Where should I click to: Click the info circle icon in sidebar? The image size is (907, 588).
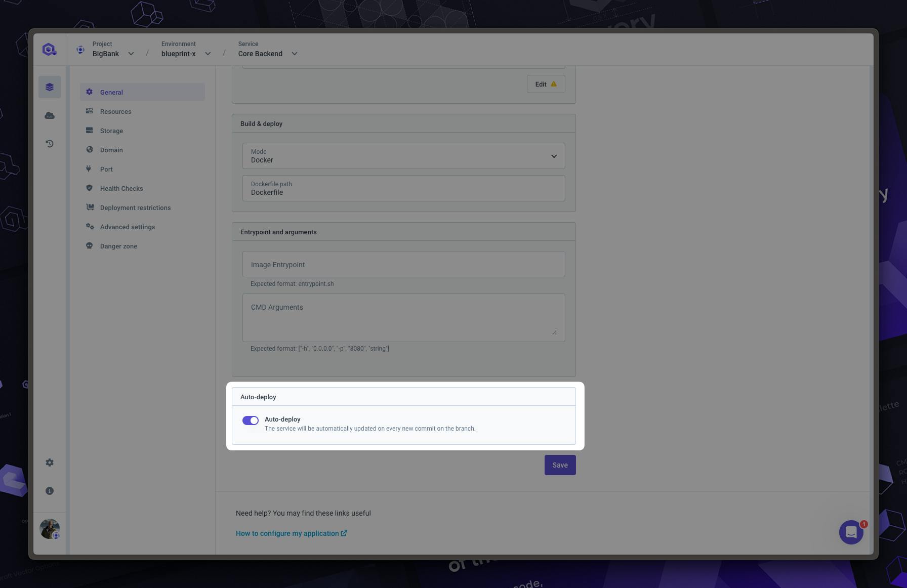pos(50,491)
